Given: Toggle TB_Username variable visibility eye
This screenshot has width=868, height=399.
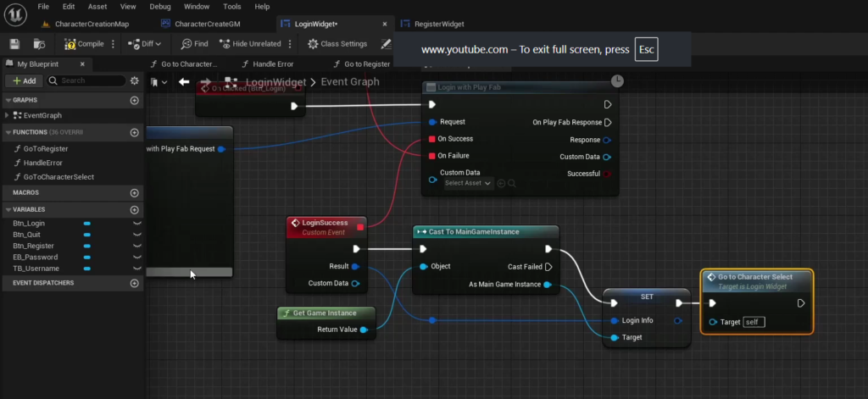Looking at the screenshot, I should [136, 269].
